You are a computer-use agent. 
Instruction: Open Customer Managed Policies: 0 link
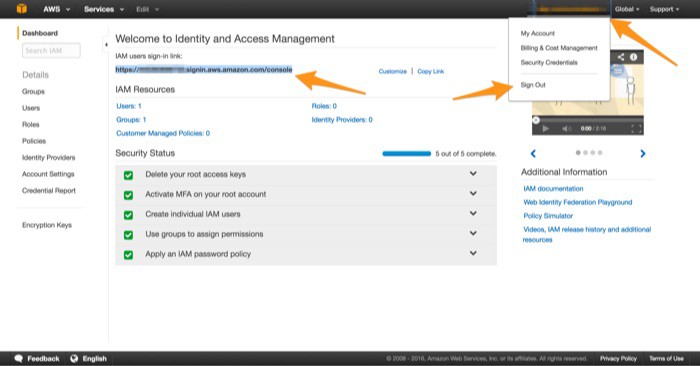coord(163,133)
